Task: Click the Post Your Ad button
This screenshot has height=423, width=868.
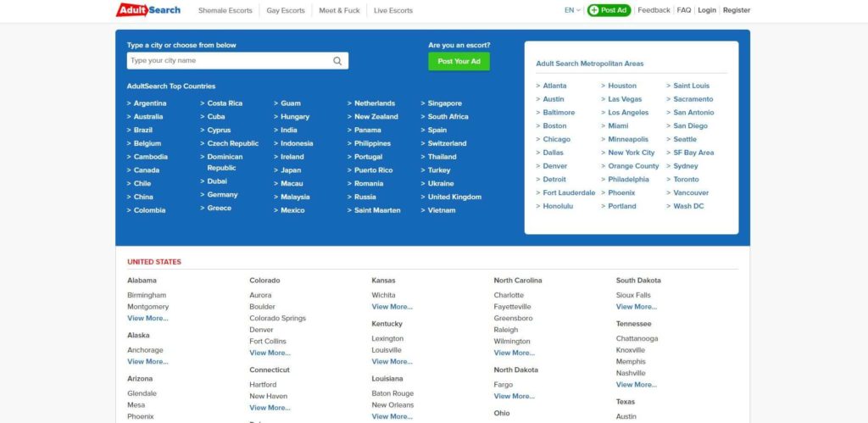Action: 459,61
